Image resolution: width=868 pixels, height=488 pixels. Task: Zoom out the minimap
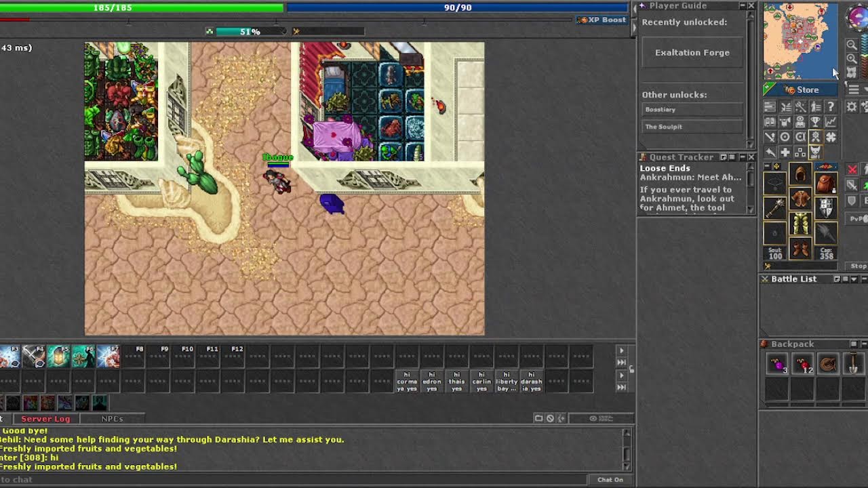(x=852, y=45)
